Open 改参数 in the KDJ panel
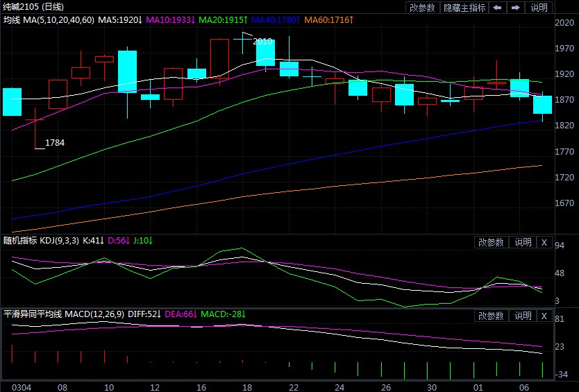This screenshot has height=392, width=579. click(x=491, y=242)
